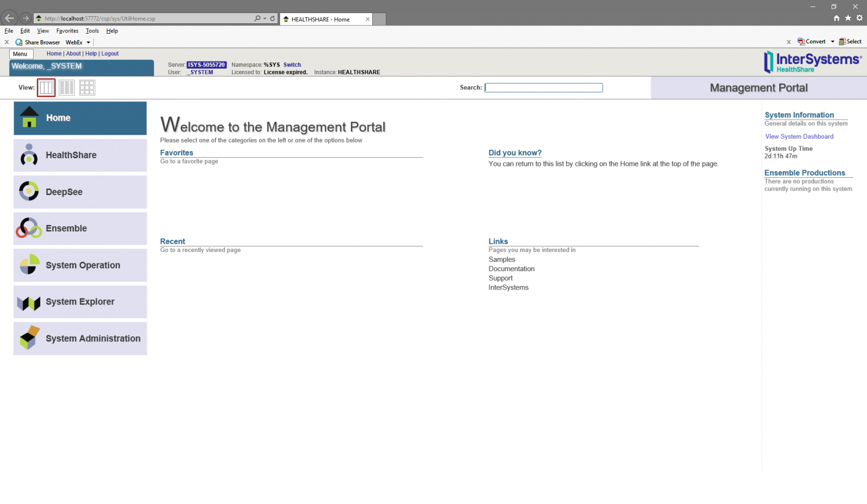Open the Favorites menu
This screenshot has width=867, height=504.
pyautogui.click(x=67, y=31)
